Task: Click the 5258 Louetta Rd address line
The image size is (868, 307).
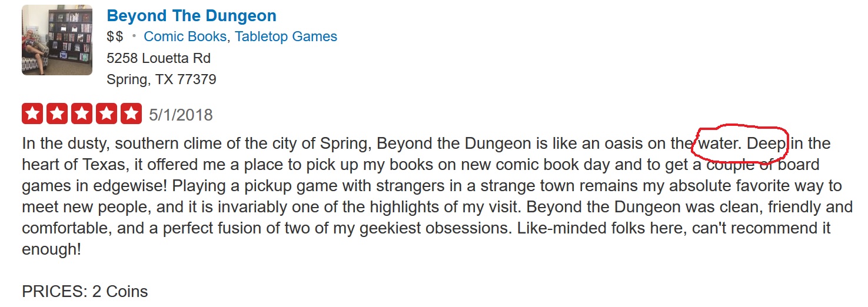Action: (158, 58)
